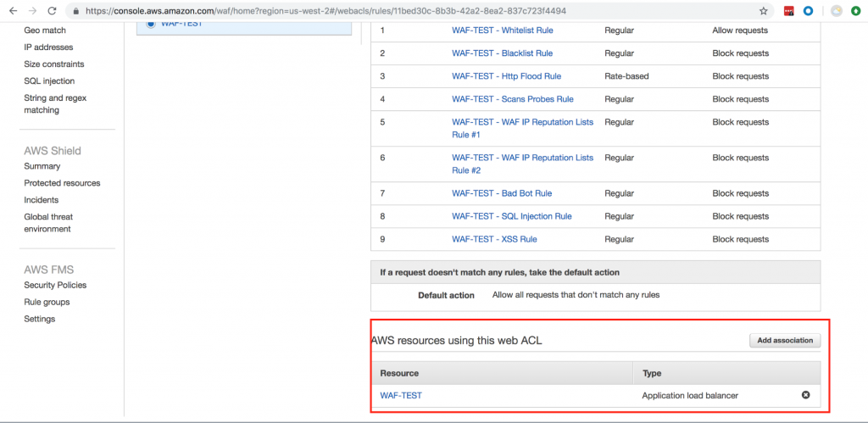Click the AWS FMS section heading
Screen dimensions: 868x423
(48, 270)
